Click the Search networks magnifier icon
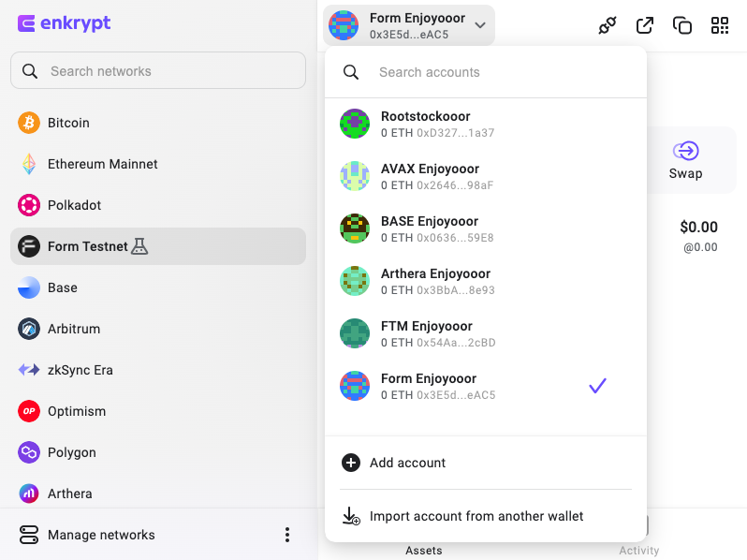The width and height of the screenshot is (747, 560). [x=30, y=71]
